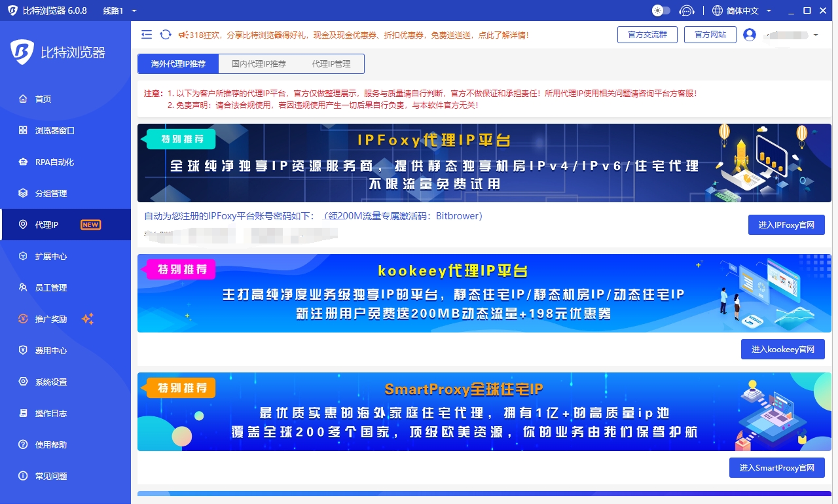Click the layers icon beside 分组管理
The image size is (838, 504).
23,193
